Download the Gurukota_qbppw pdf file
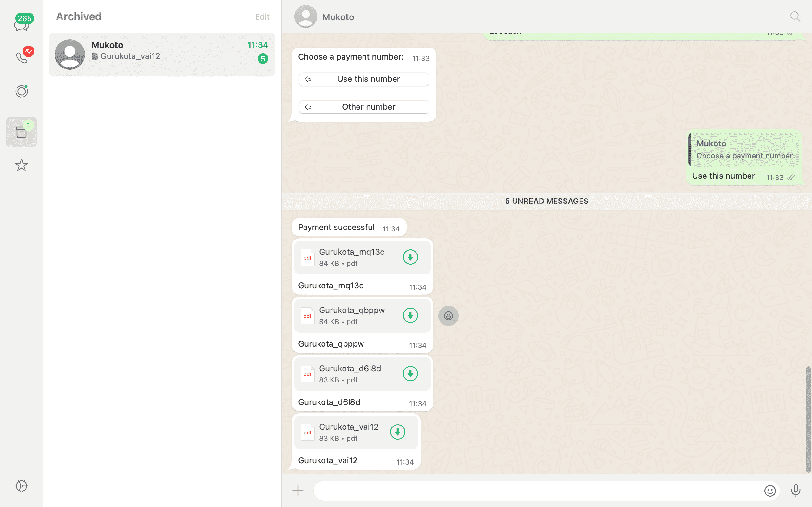 410,316
